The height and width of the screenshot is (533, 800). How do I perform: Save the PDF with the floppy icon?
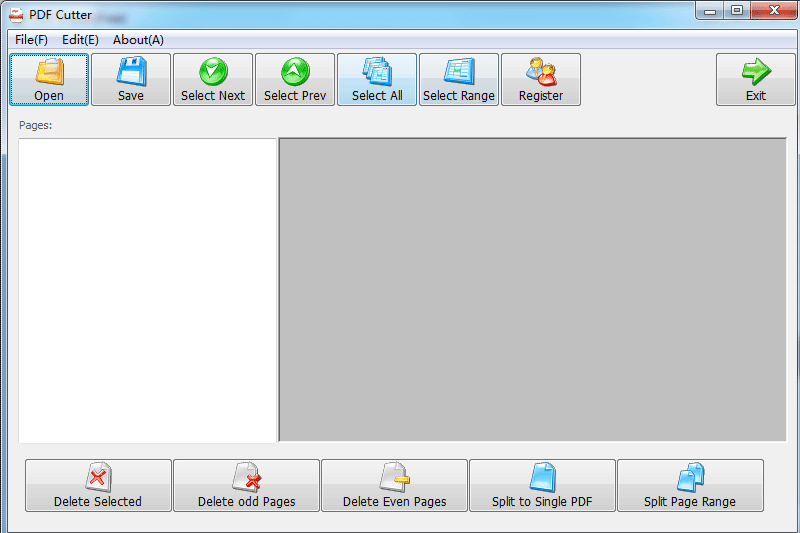(x=131, y=80)
